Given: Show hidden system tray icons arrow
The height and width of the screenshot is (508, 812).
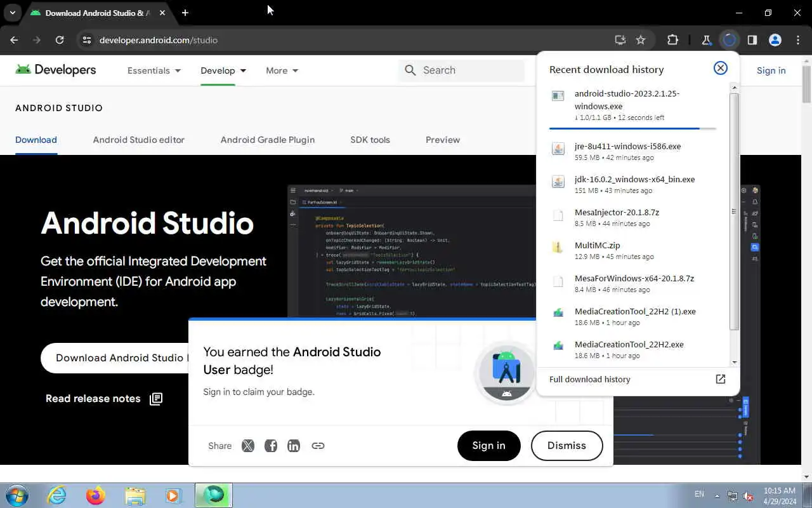Looking at the screenshot, I should (x=717, y=495).
